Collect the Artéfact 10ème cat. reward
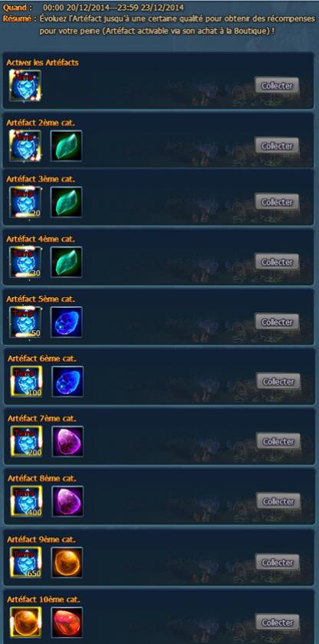Screen dimensions: 319x644 coord(278,623)
